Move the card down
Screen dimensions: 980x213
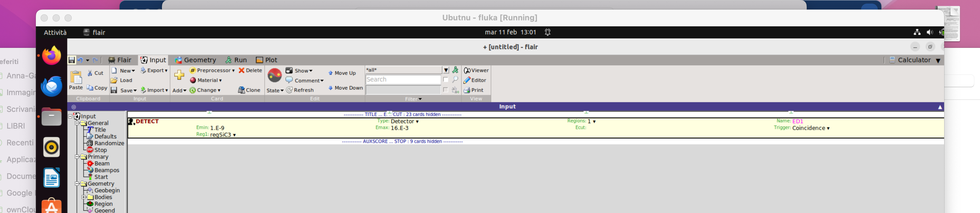coord(345,88)
